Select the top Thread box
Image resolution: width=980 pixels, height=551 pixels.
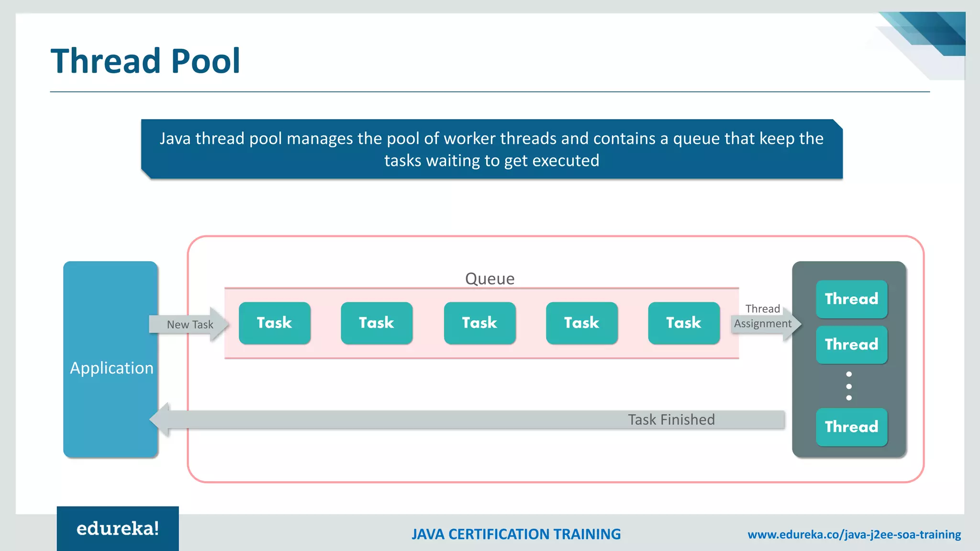pyautogui.click(x=852, y=299)
